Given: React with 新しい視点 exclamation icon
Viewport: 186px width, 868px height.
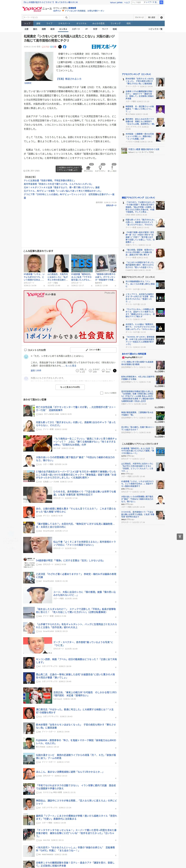Looking at the screenshot, I should tap(112, 168).
